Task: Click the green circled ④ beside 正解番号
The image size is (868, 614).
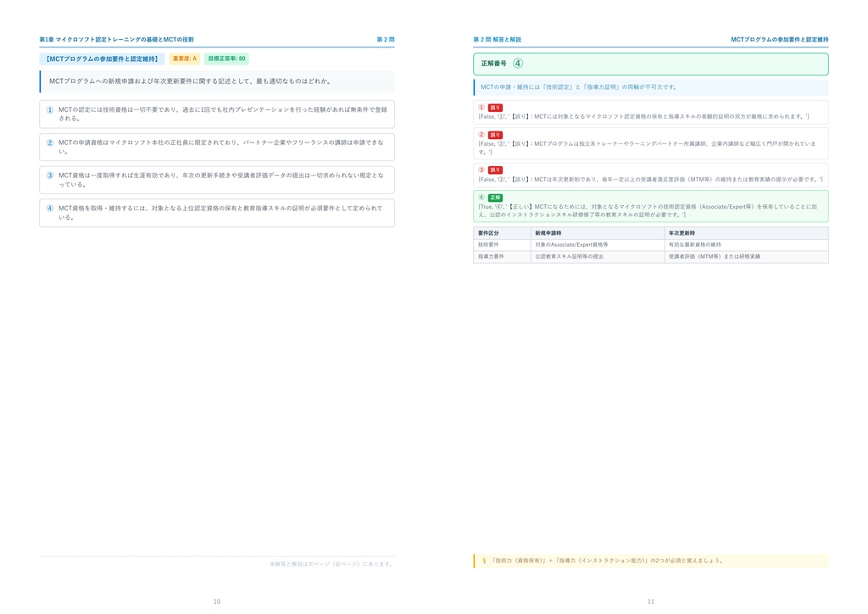Action: [518, 64]
